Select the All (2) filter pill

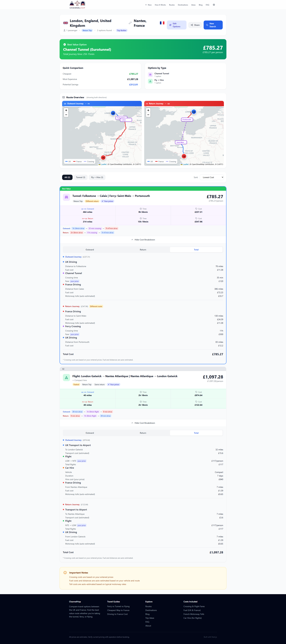click(x=67, y=177)
